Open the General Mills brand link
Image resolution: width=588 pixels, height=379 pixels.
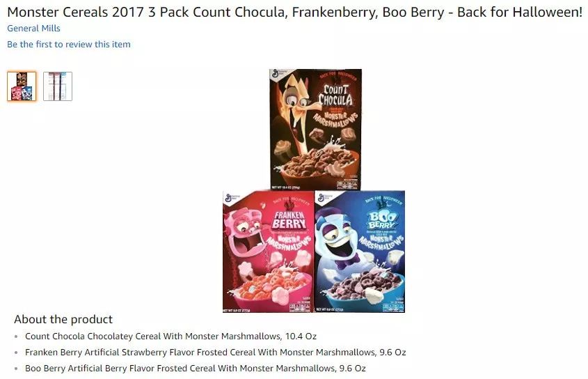pos(33,28)
